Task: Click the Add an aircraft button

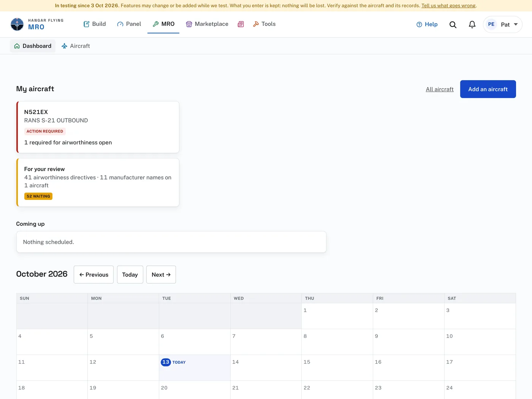Action: [488, 89]
